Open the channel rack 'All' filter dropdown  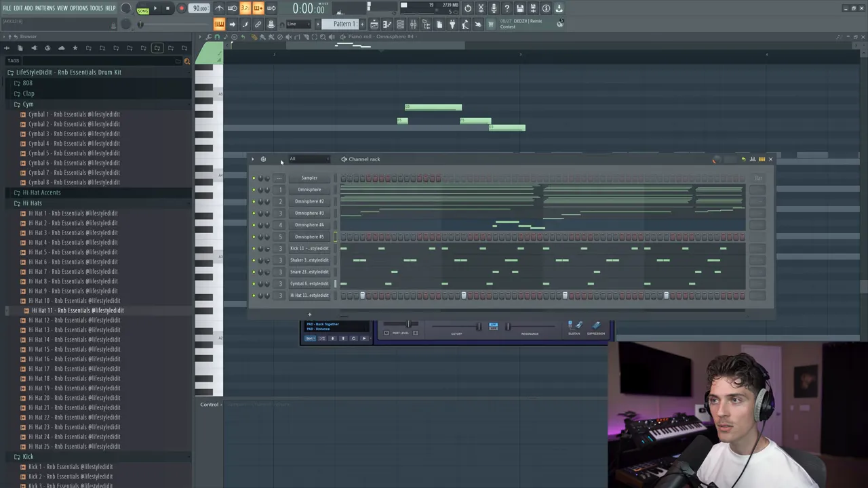(x=309, y=159)
